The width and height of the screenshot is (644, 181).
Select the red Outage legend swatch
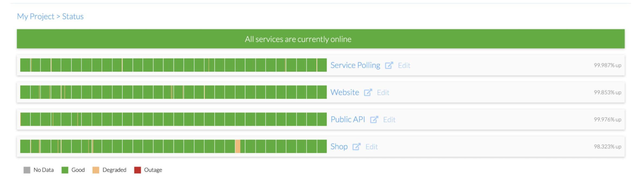138,170
